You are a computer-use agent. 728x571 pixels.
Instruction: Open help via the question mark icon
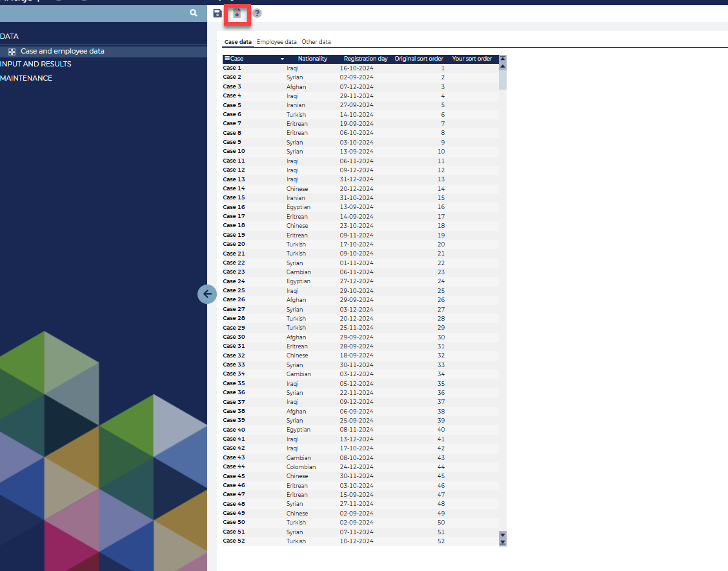click(x=257, y=14)
